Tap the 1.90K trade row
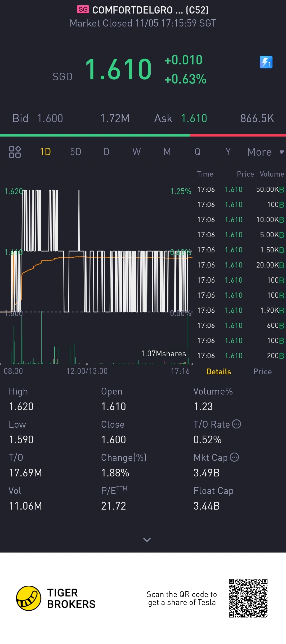Viewport: 286px width, 644px height. (241, 310)
